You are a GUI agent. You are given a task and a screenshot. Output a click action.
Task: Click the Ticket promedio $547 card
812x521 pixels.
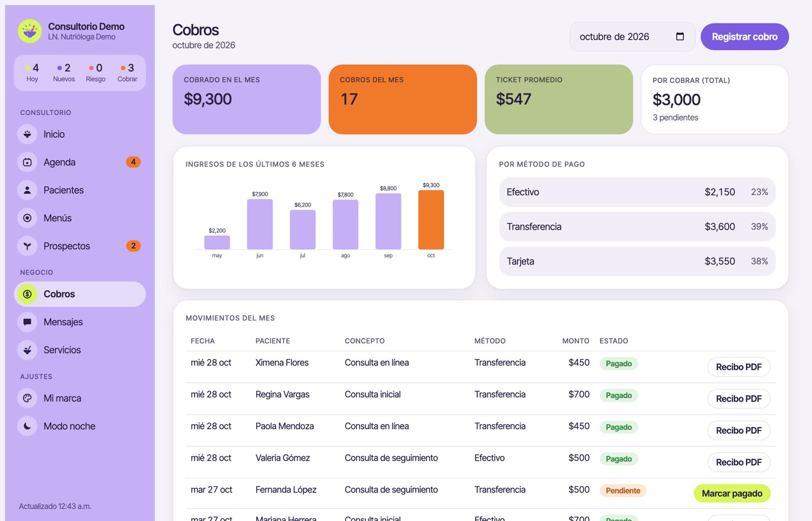pyautogui.click(x=559, y=100)
